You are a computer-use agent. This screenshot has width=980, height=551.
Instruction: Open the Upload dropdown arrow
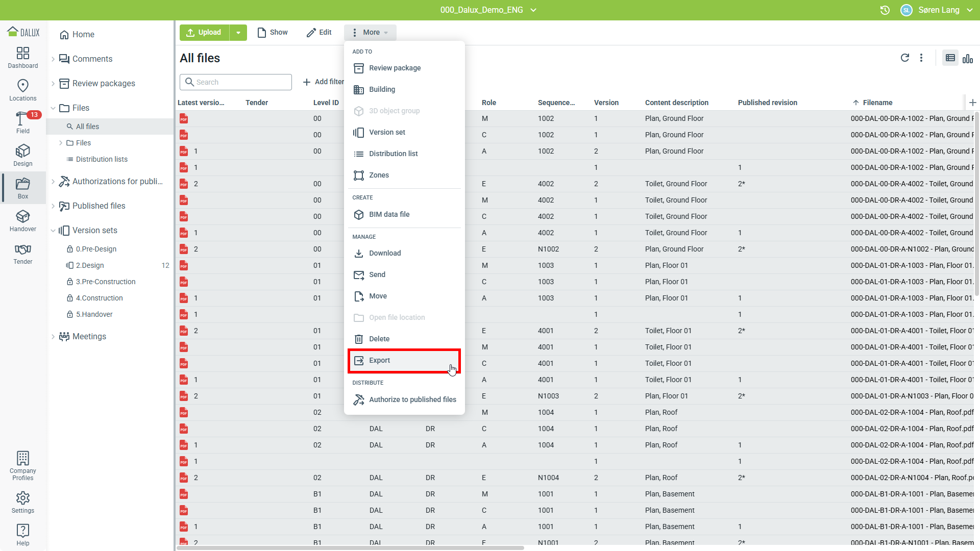click(238, 32)
